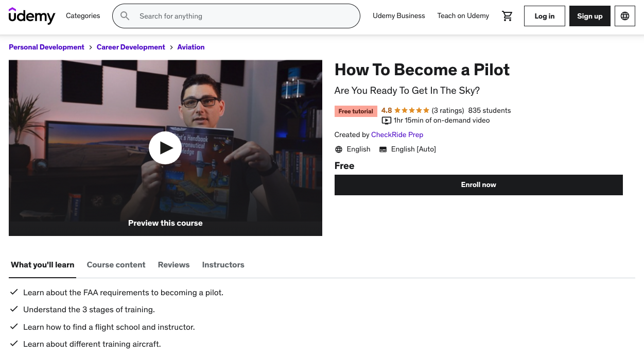This screenshot has width=644, height=355.
Task: Go to Aviation breadcrumb
Action: point(191,47)
